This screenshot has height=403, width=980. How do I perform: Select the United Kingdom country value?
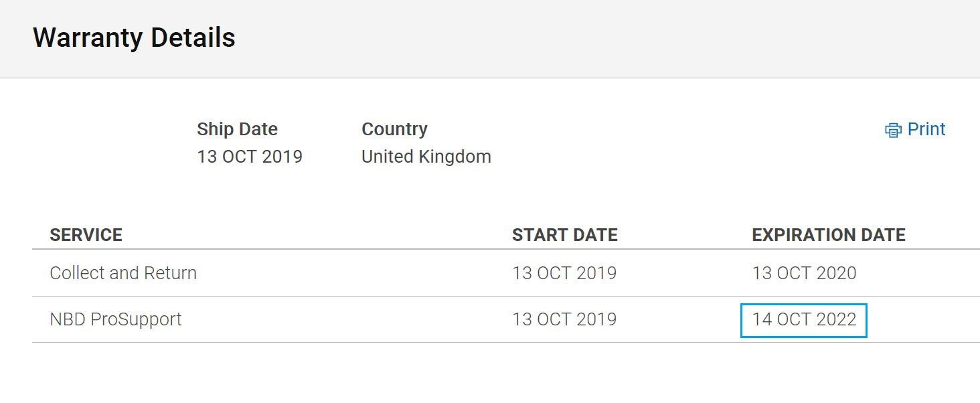426,157
